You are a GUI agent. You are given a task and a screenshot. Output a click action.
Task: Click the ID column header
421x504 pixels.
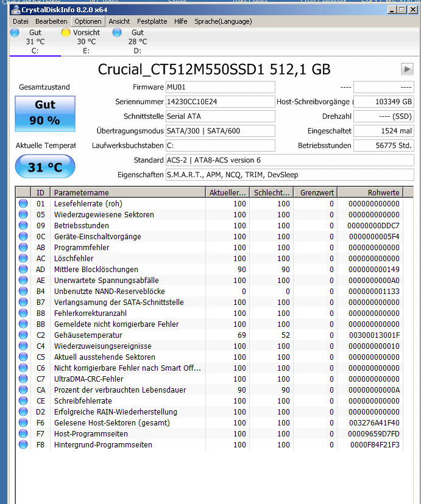(x=41, y=192)
